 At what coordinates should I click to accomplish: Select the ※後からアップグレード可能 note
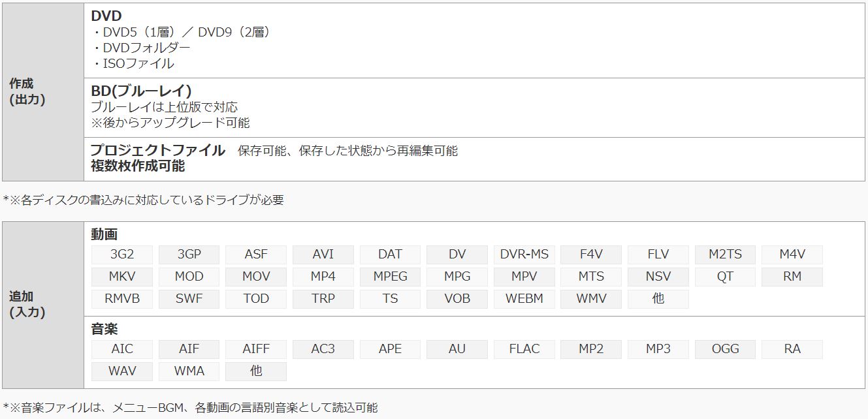170,123
